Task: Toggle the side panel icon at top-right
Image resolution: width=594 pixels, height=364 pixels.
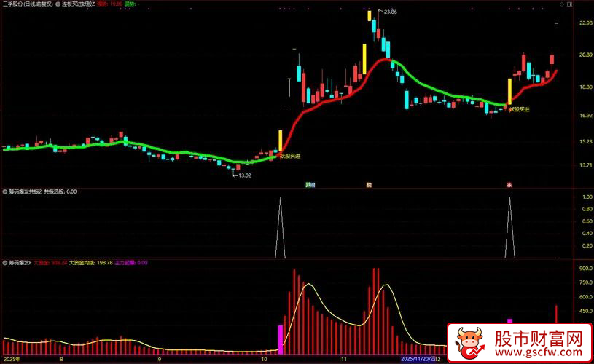Action: click(569, 4)
